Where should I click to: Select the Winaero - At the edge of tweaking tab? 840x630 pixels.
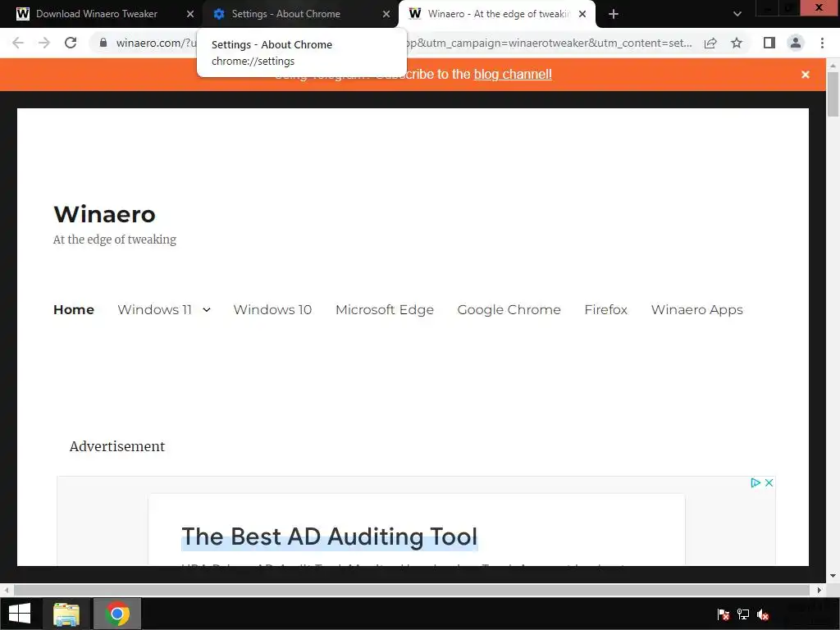coord(498,14)
